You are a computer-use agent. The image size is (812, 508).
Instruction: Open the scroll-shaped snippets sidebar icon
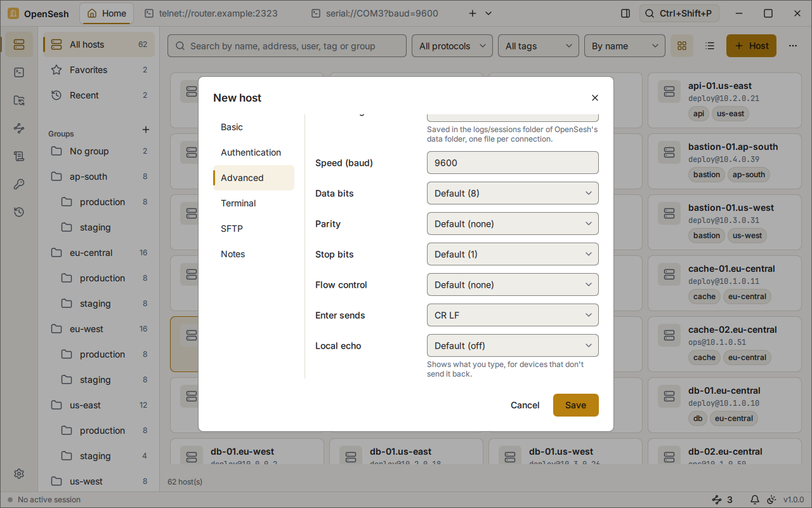point(19,156)
